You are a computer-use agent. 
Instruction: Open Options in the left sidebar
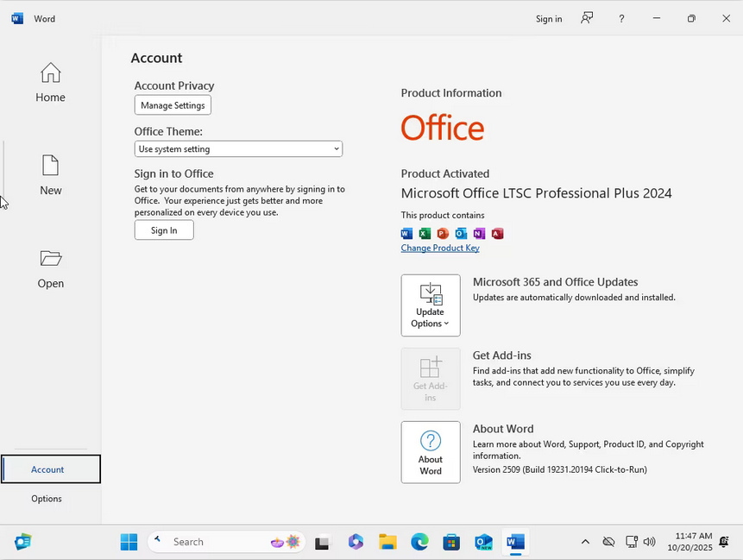tap(47, 499)
